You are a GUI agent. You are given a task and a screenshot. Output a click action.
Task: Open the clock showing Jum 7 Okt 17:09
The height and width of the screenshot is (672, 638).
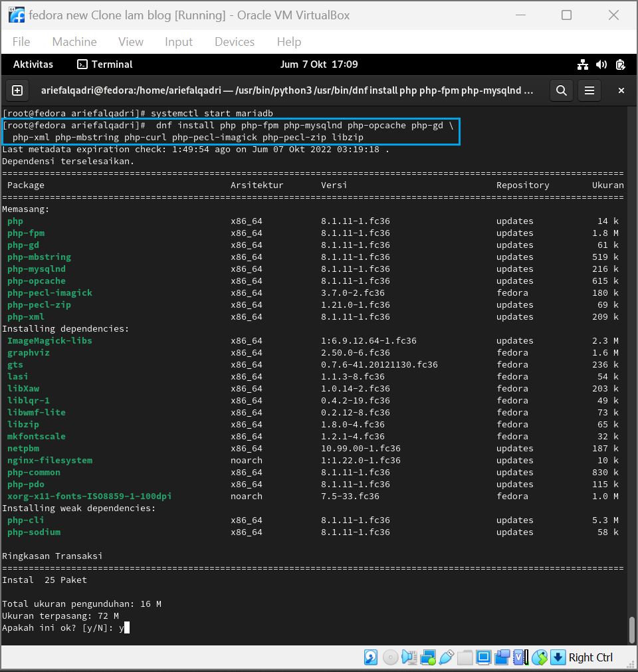coord(319,64)
